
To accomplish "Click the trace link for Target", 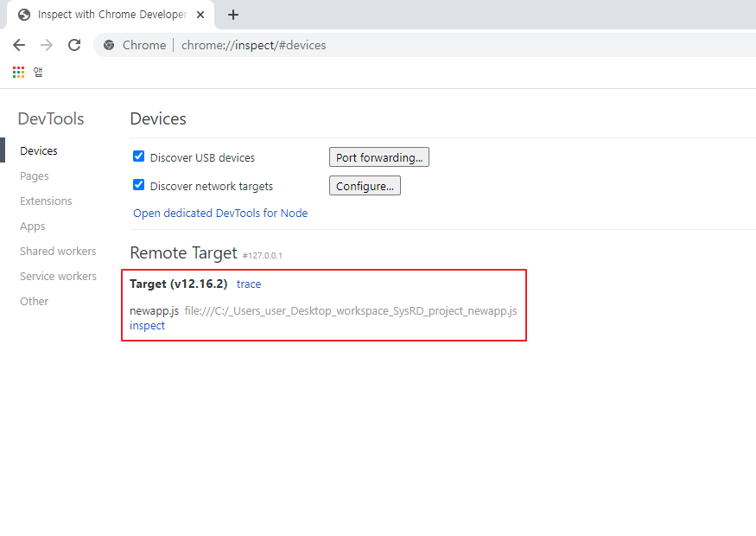I will (249, 284).
